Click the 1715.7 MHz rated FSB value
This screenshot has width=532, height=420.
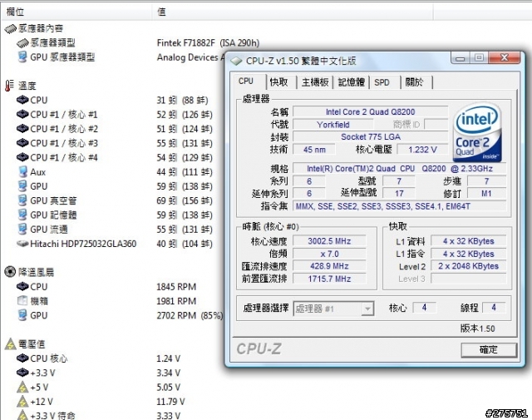329,279
